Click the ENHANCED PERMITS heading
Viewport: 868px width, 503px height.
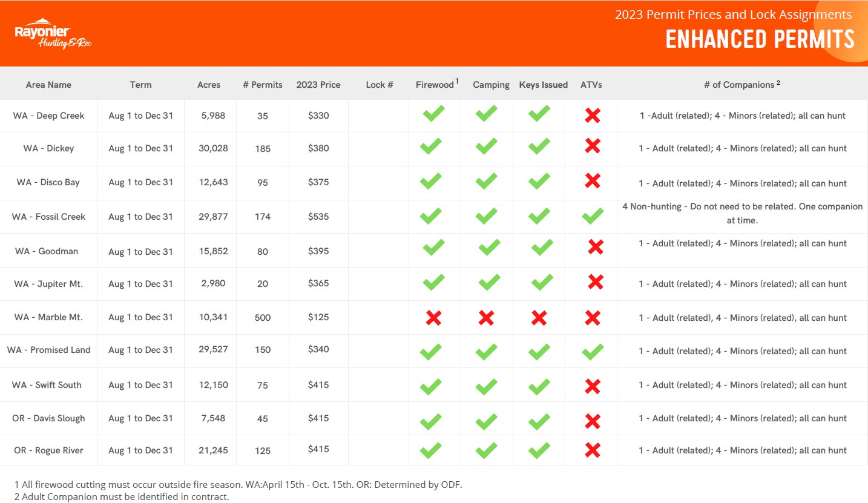click(x=760, y=39)
